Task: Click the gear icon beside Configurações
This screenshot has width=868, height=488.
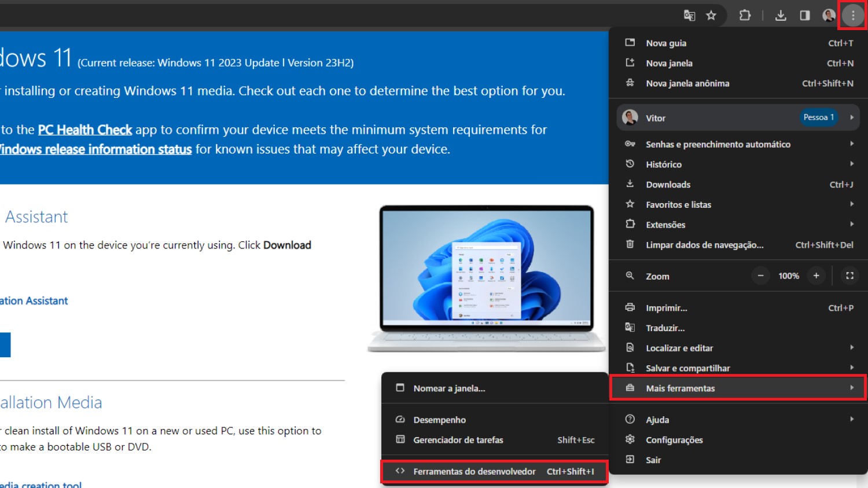Action: (630, 439)
